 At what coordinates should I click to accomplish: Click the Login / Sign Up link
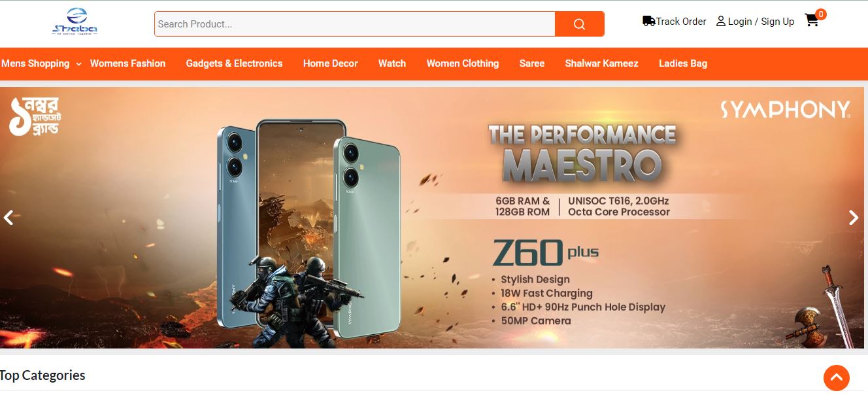pyautogui.click(x=761, y=22)
